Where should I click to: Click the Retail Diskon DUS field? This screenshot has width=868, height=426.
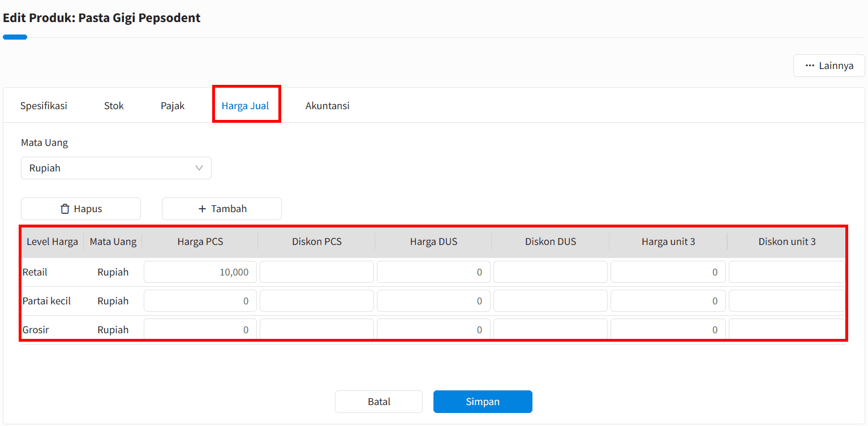tap(551, 272)
